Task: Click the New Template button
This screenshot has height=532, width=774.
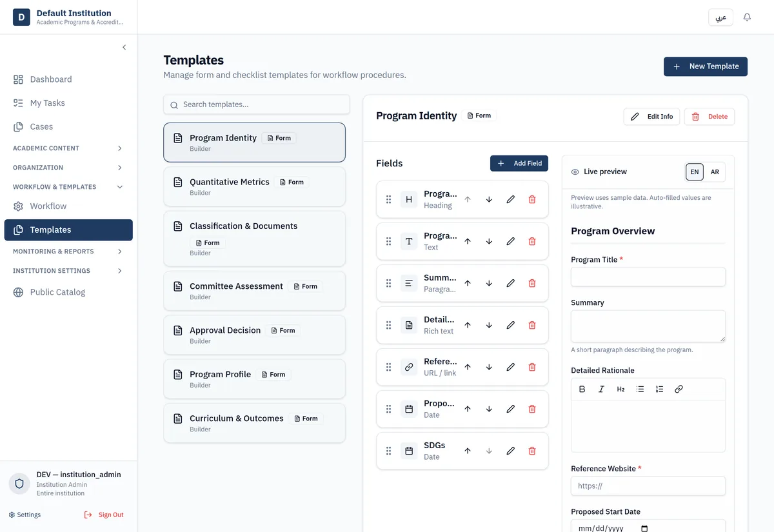Action: [706, 66]
